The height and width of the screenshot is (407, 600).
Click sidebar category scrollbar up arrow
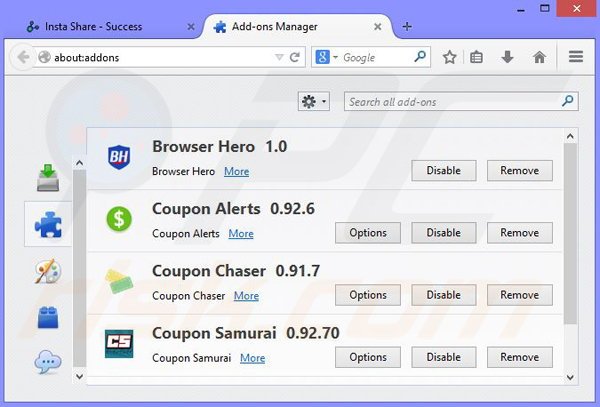click(79, 163)
